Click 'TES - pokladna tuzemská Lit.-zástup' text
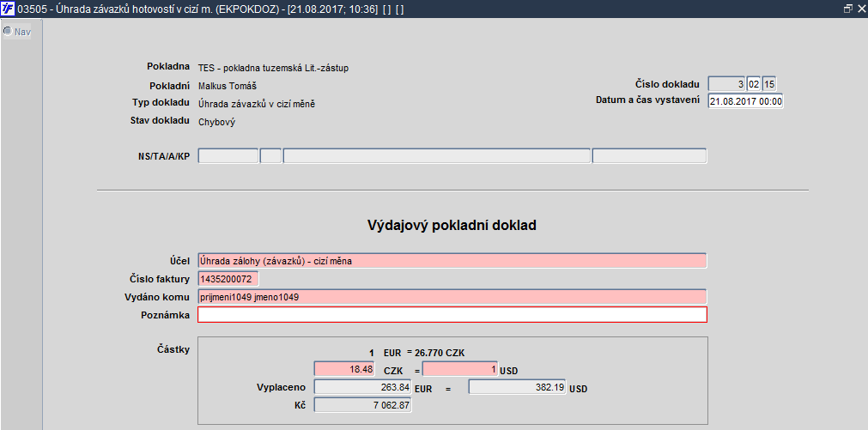Image resolution: width=868 pixels, height=430 pixels. [x=274, y=68]
